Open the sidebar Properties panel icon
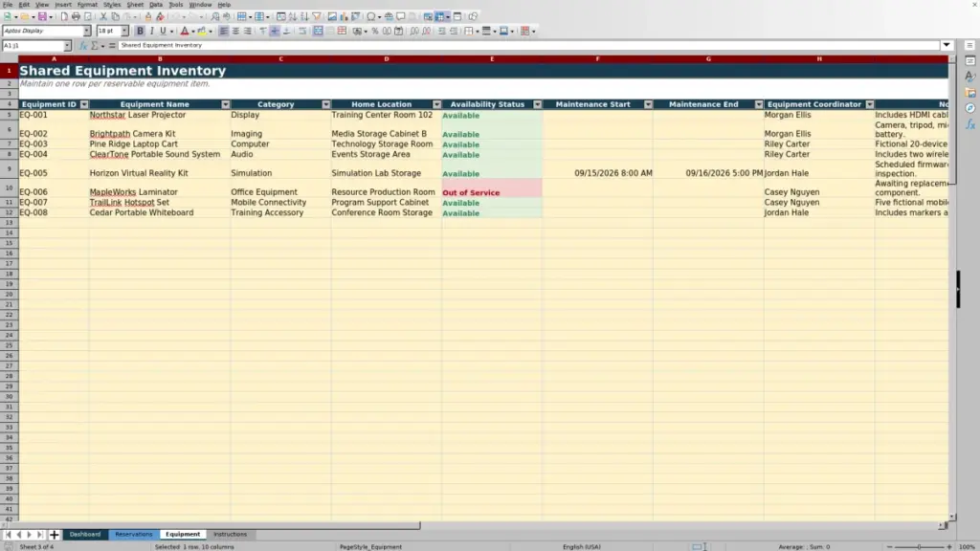The image size is (980, 551). tap(970, 61)
